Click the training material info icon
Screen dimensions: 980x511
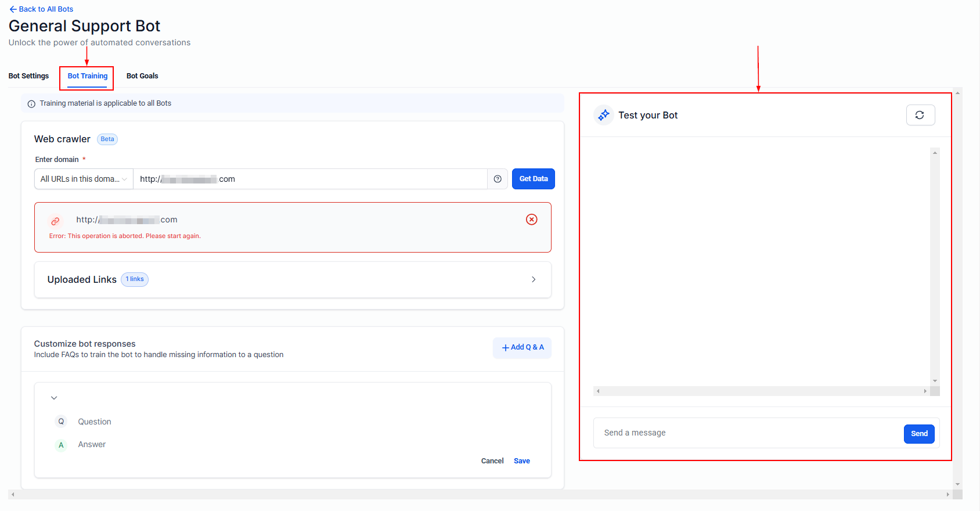(31, 104)
